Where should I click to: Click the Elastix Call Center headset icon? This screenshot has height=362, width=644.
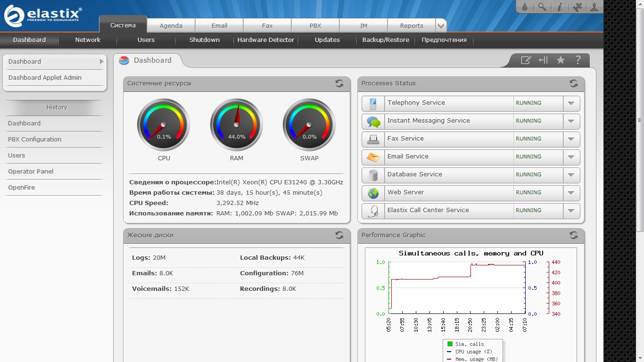point(373,211)
